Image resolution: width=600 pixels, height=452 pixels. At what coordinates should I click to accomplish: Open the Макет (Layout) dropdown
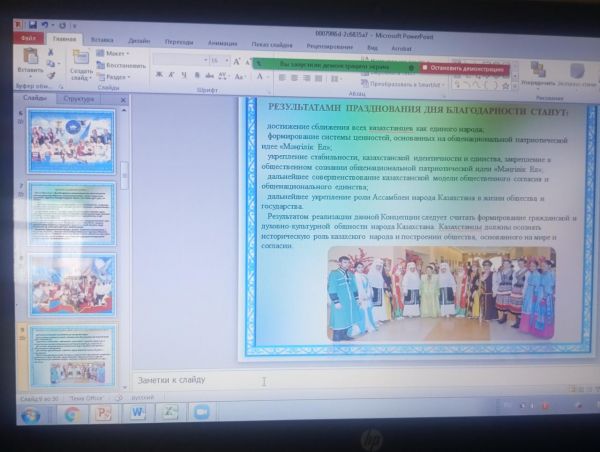coord(115,53)
